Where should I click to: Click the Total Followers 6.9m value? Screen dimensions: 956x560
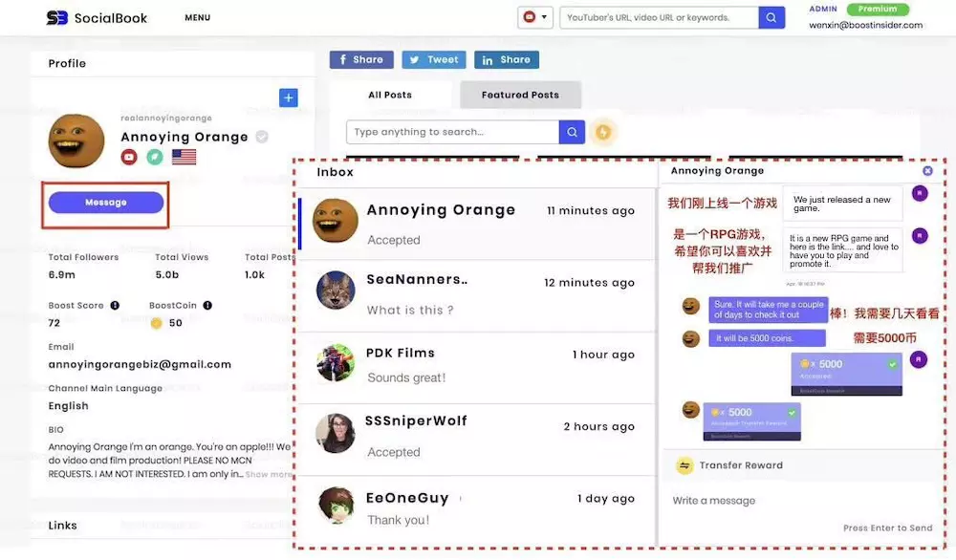point(61,275)
